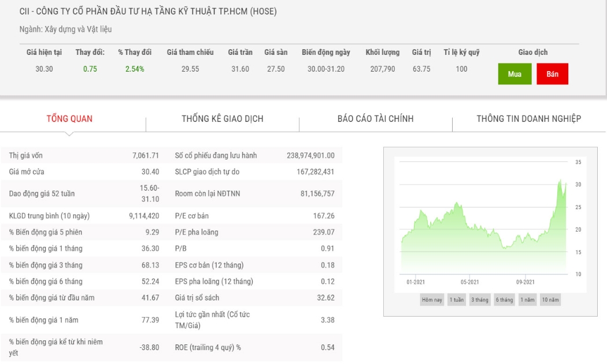Select 1 tuần chart range
Screen dimensions: 607x364
coord(457,300)
